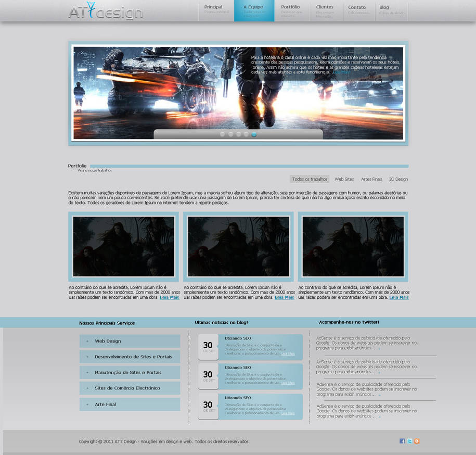Filter by Todos os trabalhos
The height and width of the screenshot is (455, 476).
pos(310,179)
